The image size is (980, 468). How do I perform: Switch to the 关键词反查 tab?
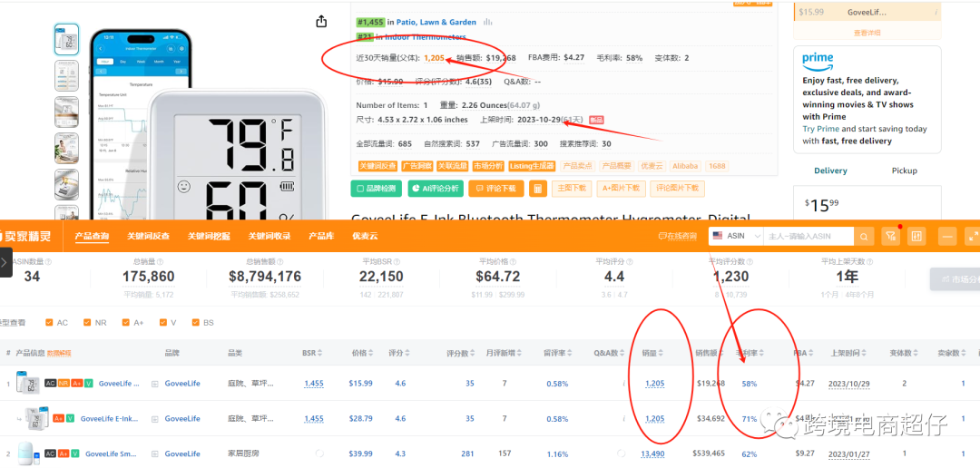pyautogui.click(x=148, y=236)
